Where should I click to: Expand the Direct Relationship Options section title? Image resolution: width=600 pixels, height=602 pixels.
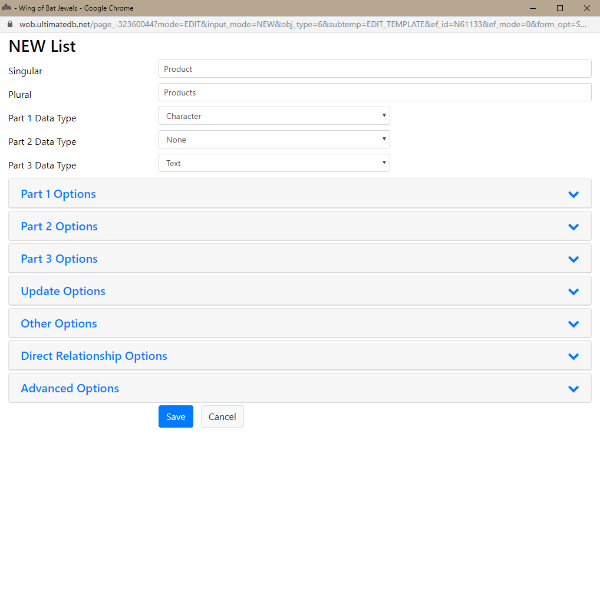94,356
